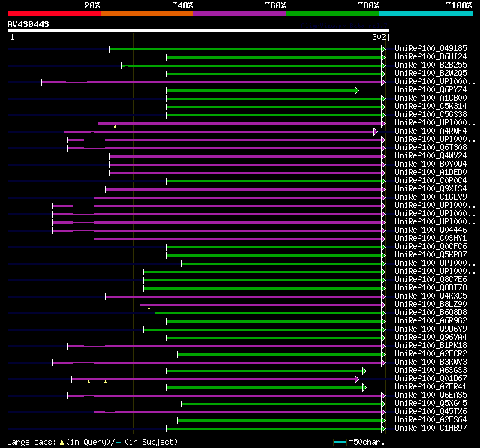Select the UniRef100_A4RWF4 label
Viewport: 480px width, 448px height.
coord(430,131)
